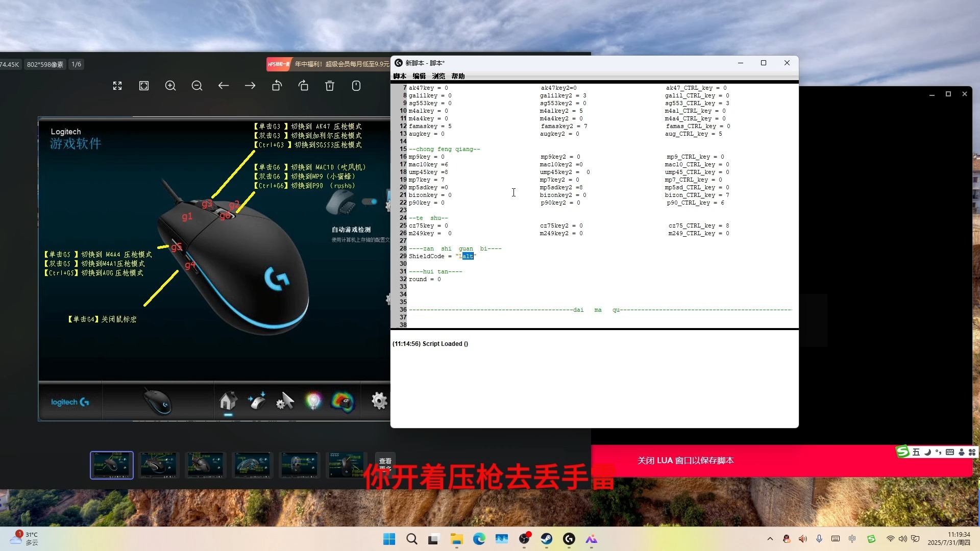The height and width of the screenshot is (551, 980).
Task: Click the fullscreen expand icon in image viewer
Action: point(117,86)
